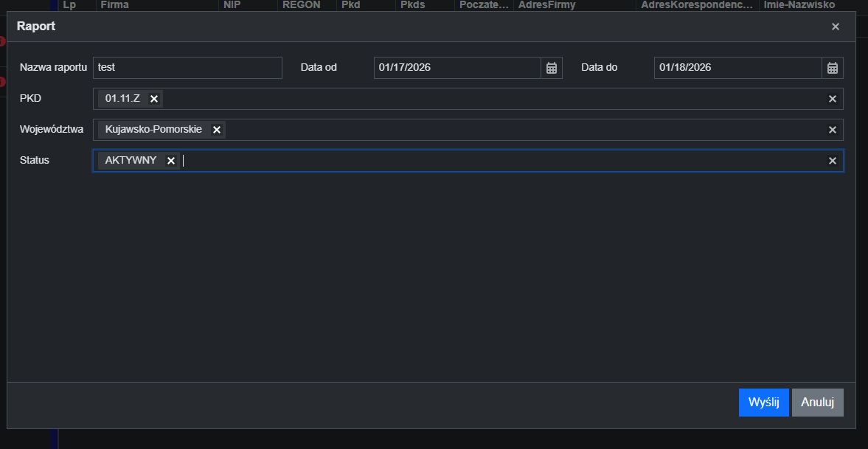
Task: Click the Data do date field
Action: pos(737,68)
